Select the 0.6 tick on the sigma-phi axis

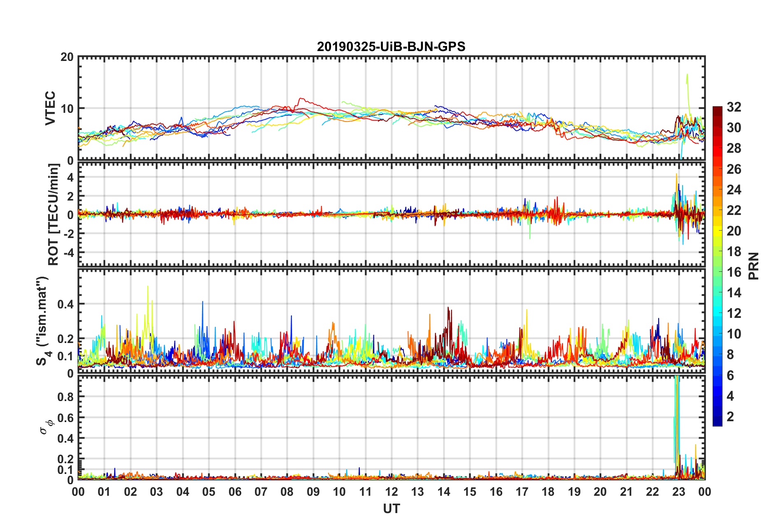[66, 418]
